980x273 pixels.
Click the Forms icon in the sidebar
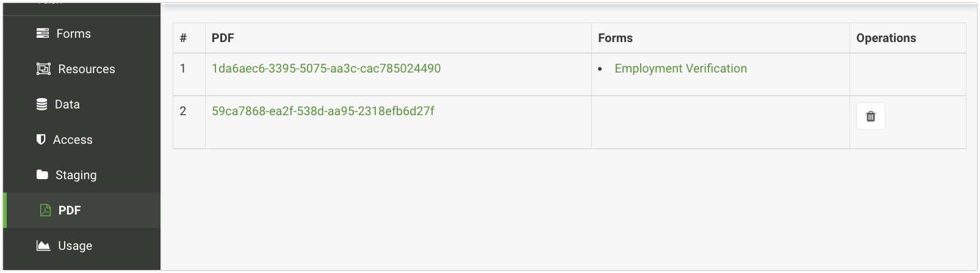click(43, 34)
